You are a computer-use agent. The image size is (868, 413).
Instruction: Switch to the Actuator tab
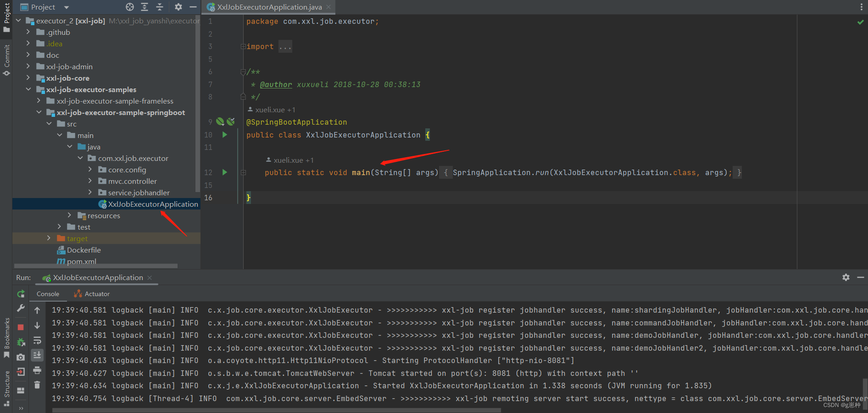[92, 294]
